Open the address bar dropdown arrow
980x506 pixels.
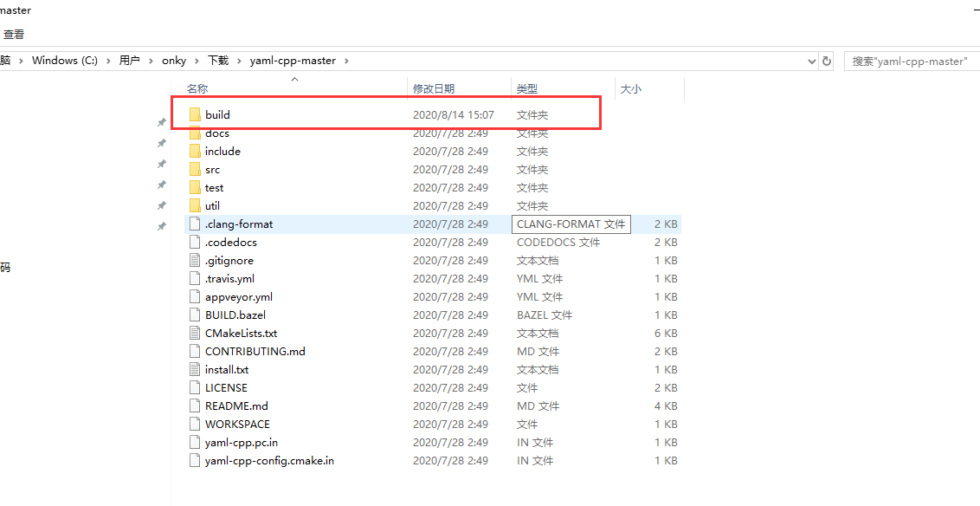point(811,61)
